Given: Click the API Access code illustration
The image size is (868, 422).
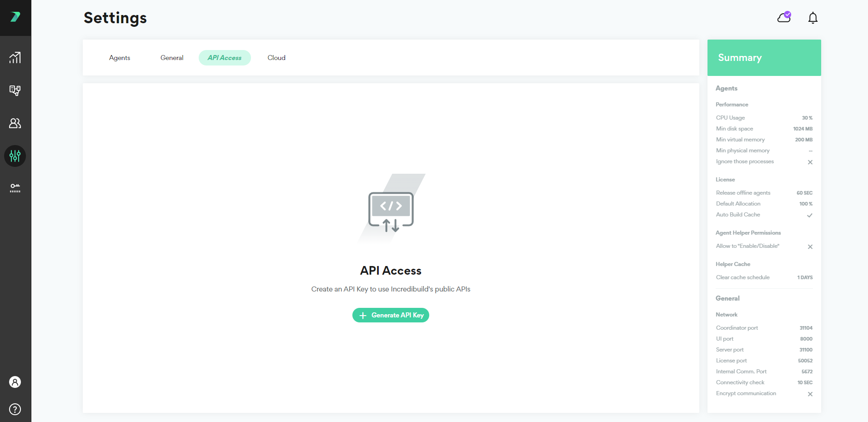Looking at the screenshot, I should click(391, 210).
